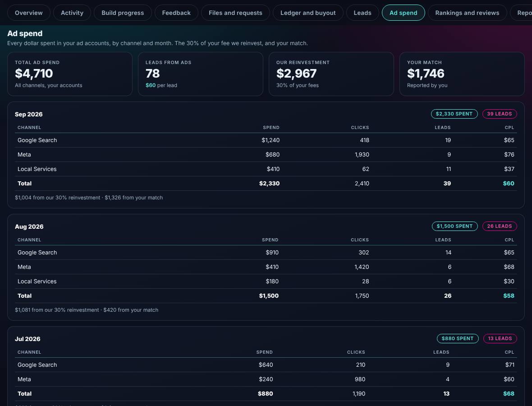Click the Total Ad Spend $4,710 card
This screenshot has height=406, width=532.
pos(70,74)
